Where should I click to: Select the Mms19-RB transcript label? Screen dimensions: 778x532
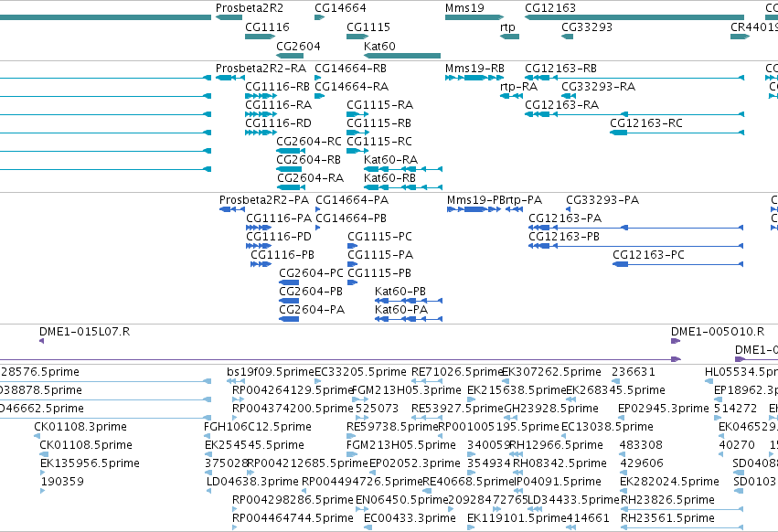coord(474,68)
